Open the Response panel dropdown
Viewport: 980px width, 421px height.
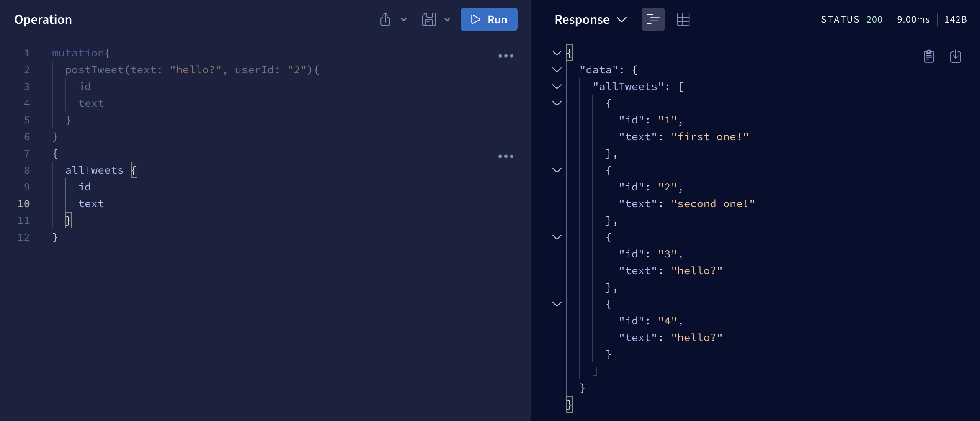[x=591, y=19]
